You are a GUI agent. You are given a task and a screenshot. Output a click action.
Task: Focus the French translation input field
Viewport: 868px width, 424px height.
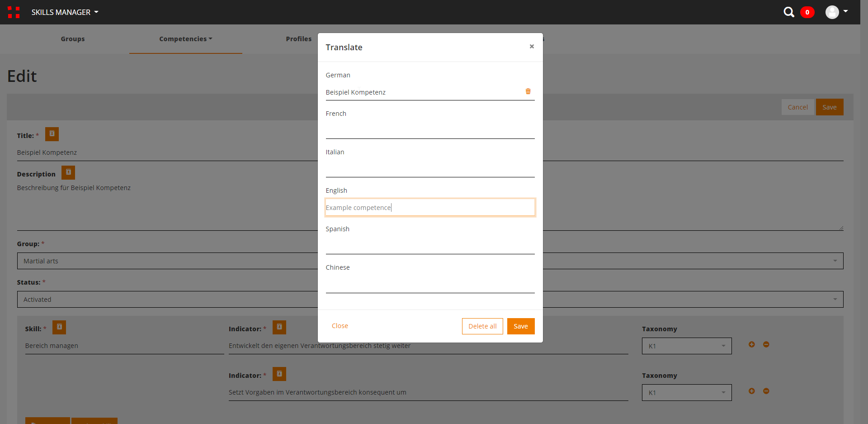click(x=429, y=131)
